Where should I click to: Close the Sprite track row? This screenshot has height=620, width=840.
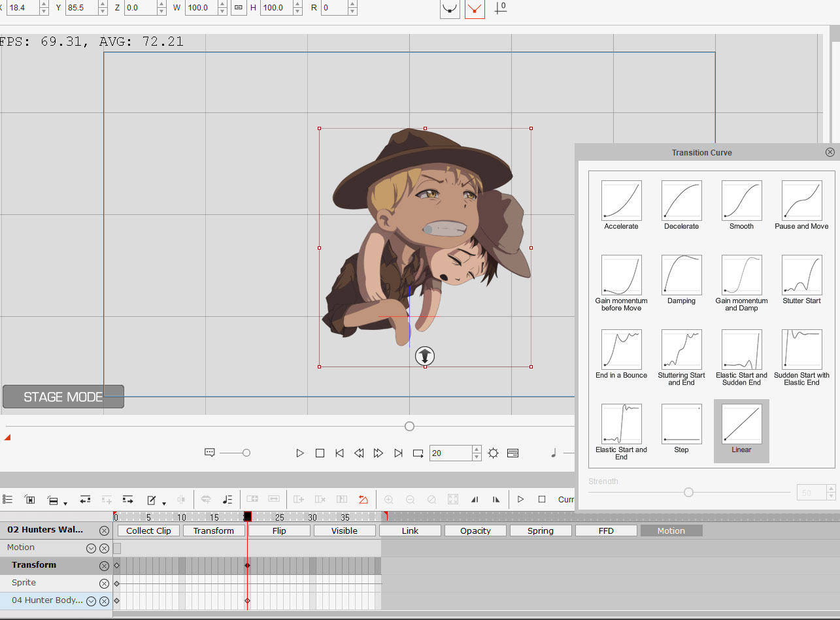tap(104, 583)
